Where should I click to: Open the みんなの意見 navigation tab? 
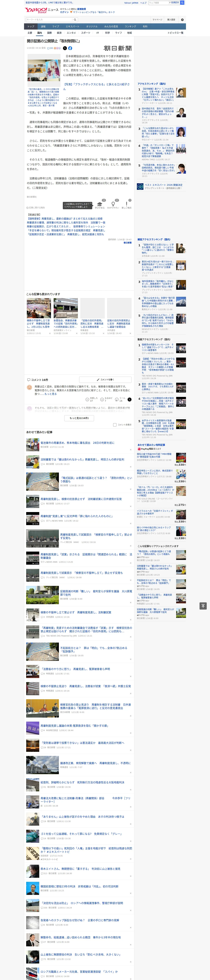tap(111, 27)
